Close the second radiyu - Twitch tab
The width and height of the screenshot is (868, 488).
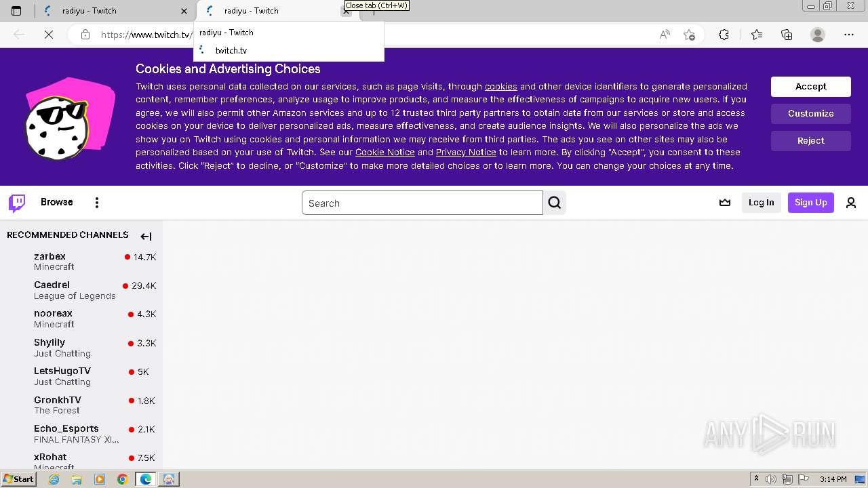[347, 11]
